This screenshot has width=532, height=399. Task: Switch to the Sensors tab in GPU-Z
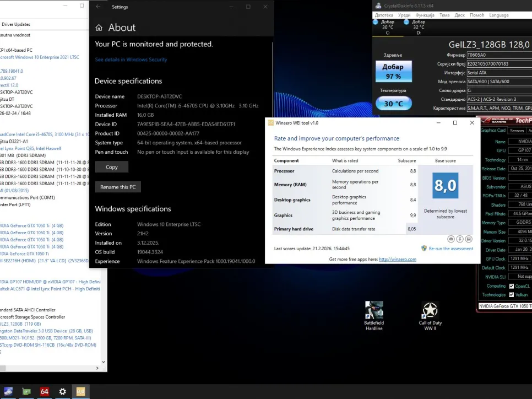click(x=517, y=131)
